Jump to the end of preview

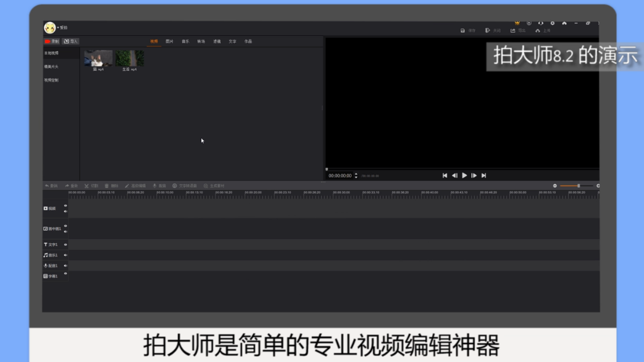tap(484, 176)
